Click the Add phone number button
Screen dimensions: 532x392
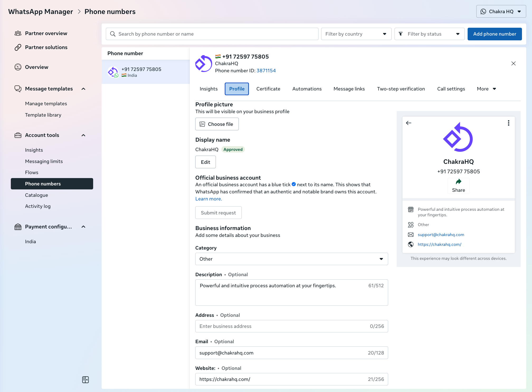pos(495,34)
